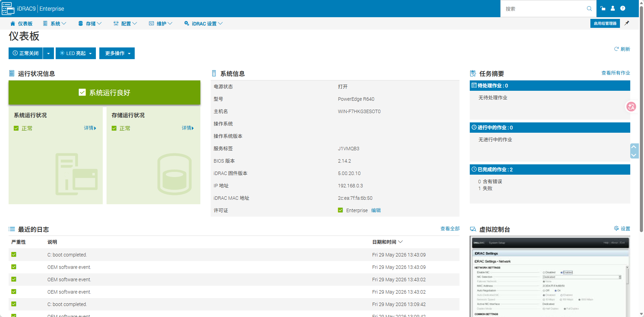Click the 说明 column header
Screen dimensions: 644x317
52,242
